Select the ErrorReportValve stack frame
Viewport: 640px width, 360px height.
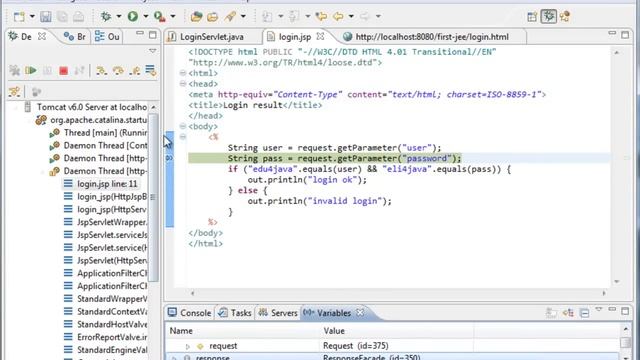click(106, 337)
